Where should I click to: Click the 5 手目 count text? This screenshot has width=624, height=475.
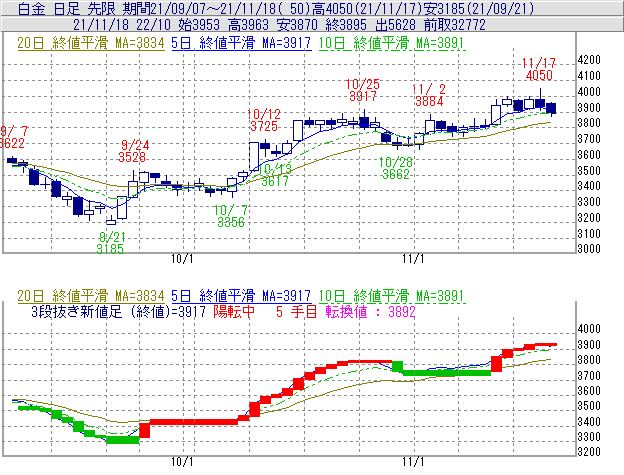(x=296, y=311)
